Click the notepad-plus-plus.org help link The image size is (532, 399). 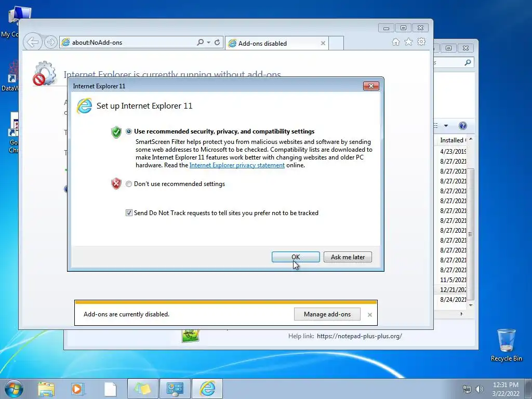[360, 336]
